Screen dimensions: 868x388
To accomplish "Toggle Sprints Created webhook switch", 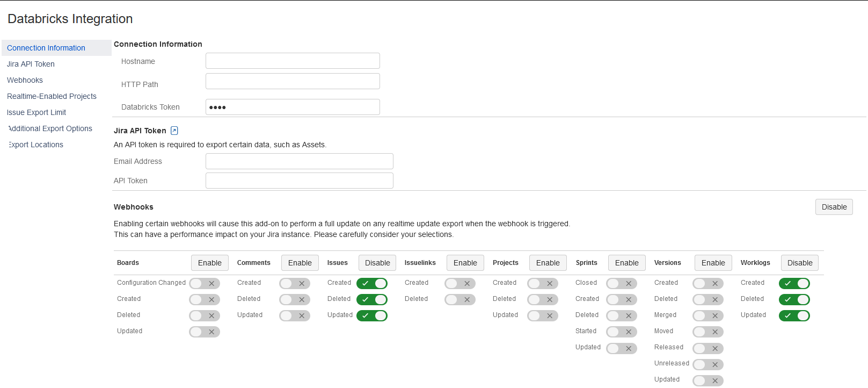I will tap(622, 299).
